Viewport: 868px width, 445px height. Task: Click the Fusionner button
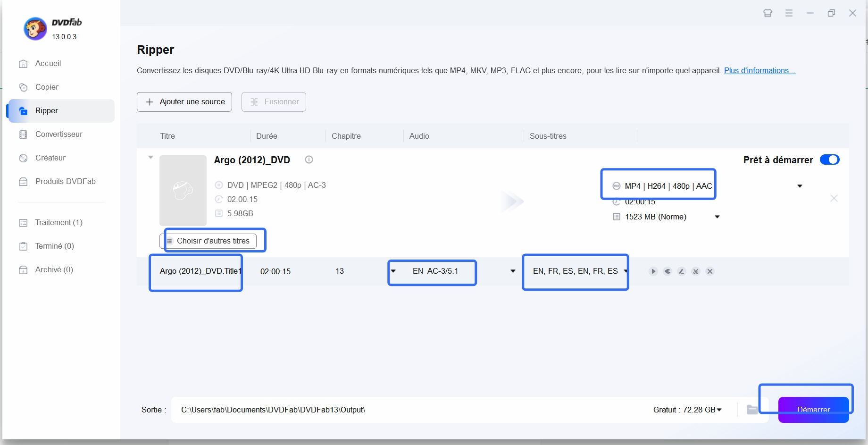point(274,102)
